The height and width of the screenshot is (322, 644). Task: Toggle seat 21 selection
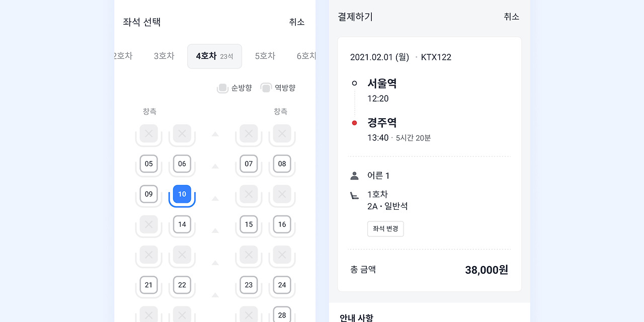click(148, 285)
